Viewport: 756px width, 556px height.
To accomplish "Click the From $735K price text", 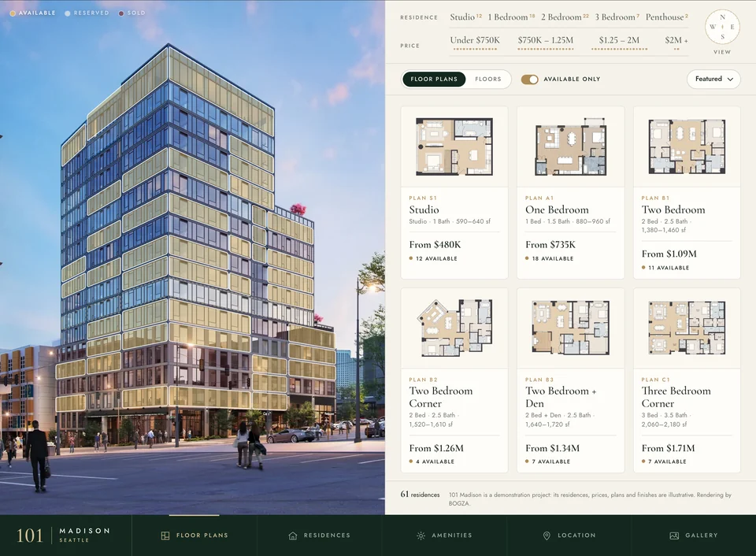I will pos(550,245).
